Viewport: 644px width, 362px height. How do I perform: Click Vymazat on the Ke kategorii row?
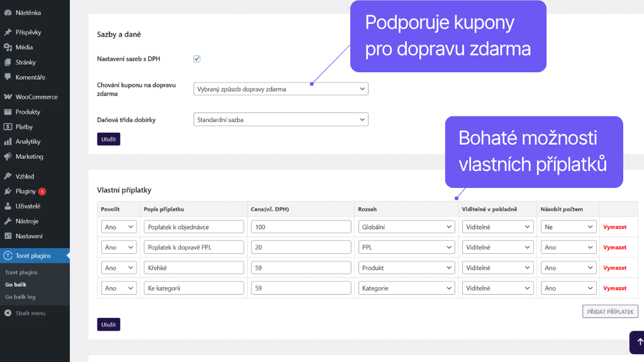pos(615,287)
